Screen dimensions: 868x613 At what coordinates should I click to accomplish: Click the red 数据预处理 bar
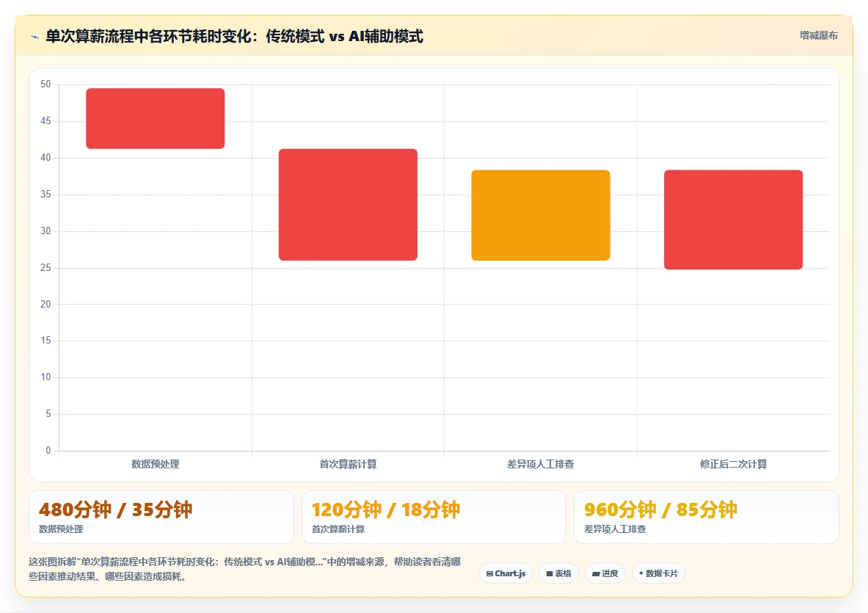click(x=155, y=118)
